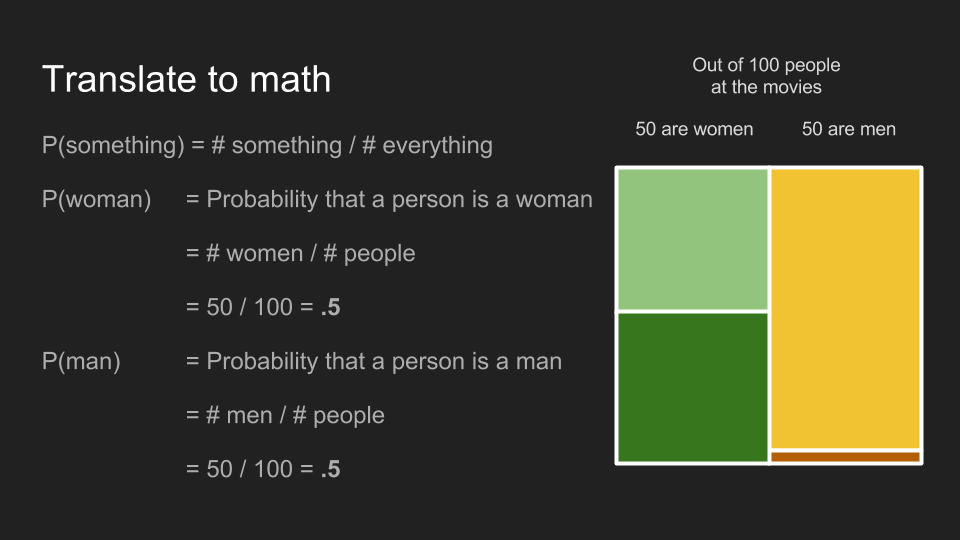
Task: Click the dark green rectangle in chart
Action: 692,388
